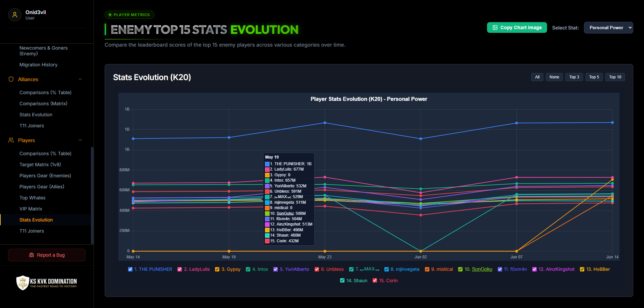644x308 pixels.
Task: Collapse the Players section chevron
Action: point(80,140)
